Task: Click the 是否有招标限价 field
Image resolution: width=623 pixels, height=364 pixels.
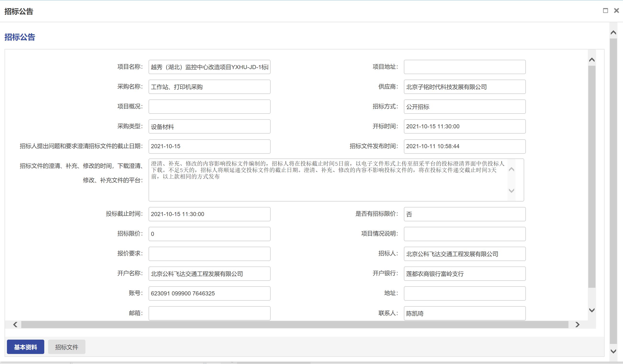Action: click(x=465, y=214)
